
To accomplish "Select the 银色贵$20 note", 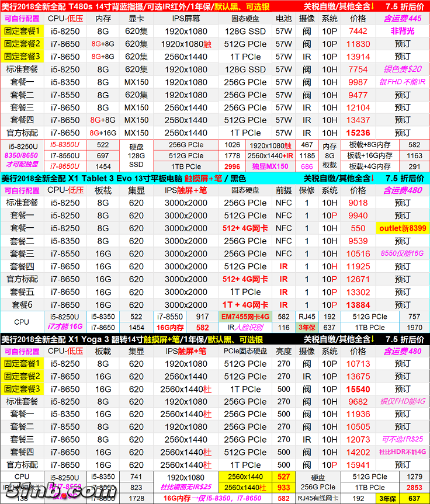I will click(402, 69).
